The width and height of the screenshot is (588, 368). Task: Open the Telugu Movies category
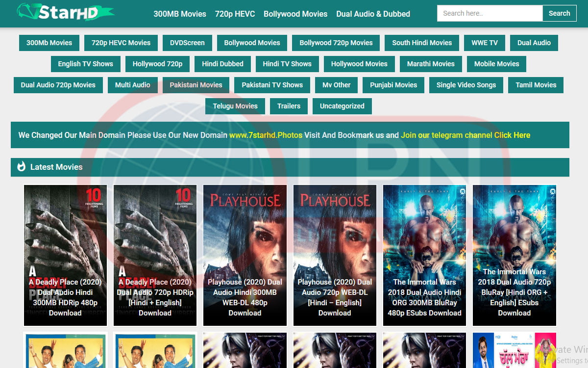coord(235,106)
